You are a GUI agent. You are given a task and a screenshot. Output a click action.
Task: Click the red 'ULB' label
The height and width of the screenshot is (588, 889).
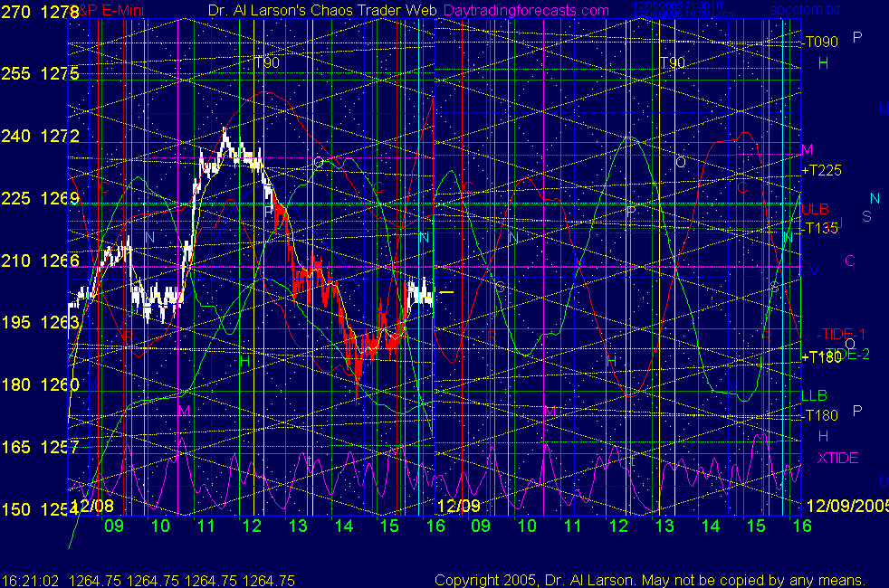point(816,210)
